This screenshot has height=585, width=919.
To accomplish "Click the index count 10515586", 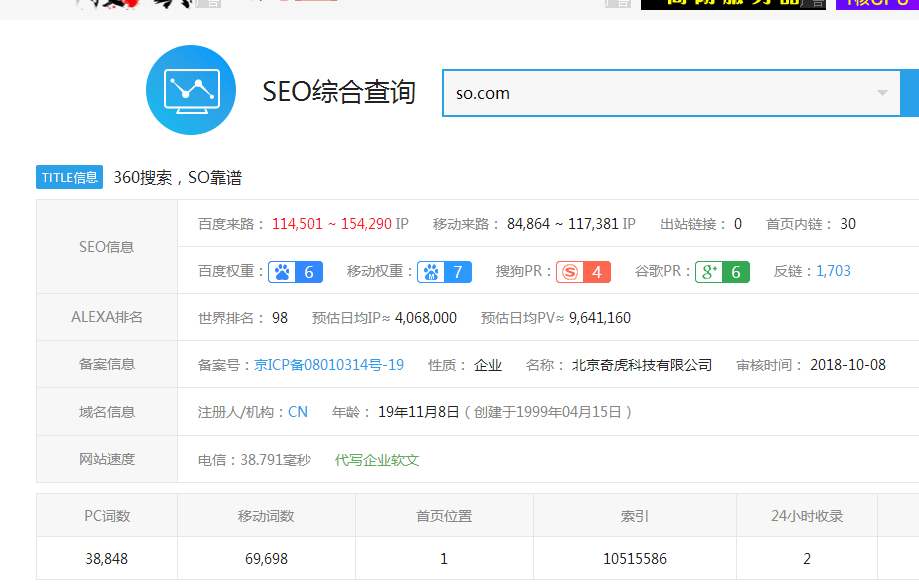I will point(635,559).
